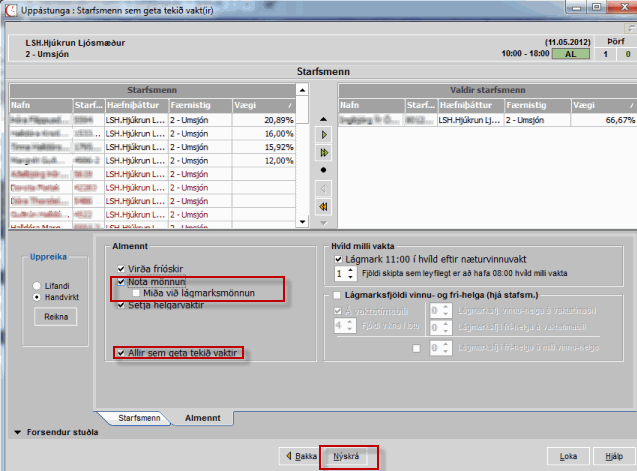Screen dimensions: 637x471
Task: Sort Valdir starfsmenn by Nafn header
Action: pyautogui.click(x=371, y=105)
